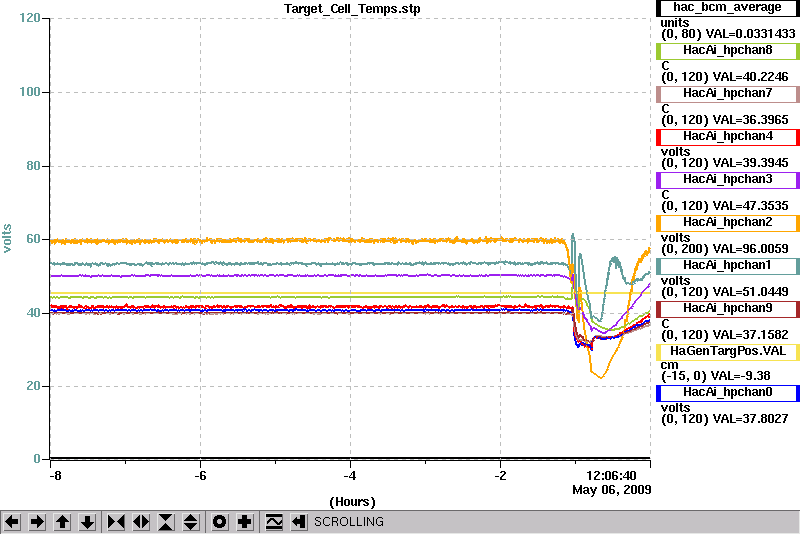The width and height of the screenshot is (800, 534).
Task: Shift the plot up with the up arrow
Action: (x=62, y=522)
